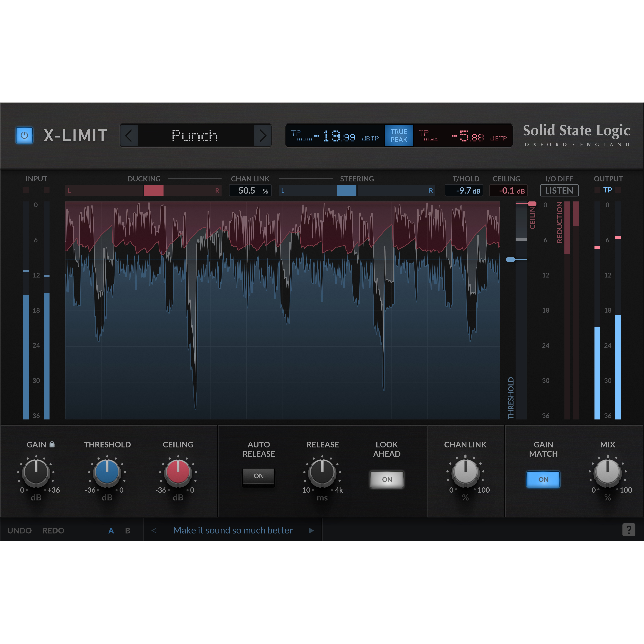644x644 pixels.
Task: Toggle Look Ahead ON button
Action: pyautogui.click(x=387, y=479)
